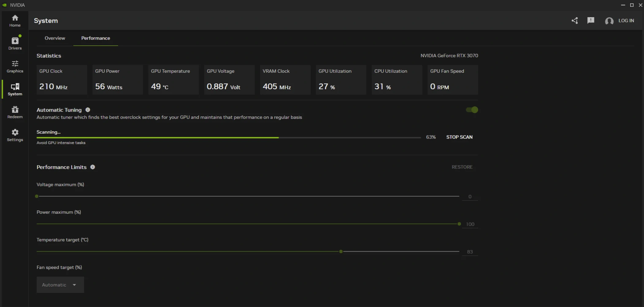The height and width of the screenshot is (307, 644).
Task: Click the LOG IN button
Action: point(627,21)
